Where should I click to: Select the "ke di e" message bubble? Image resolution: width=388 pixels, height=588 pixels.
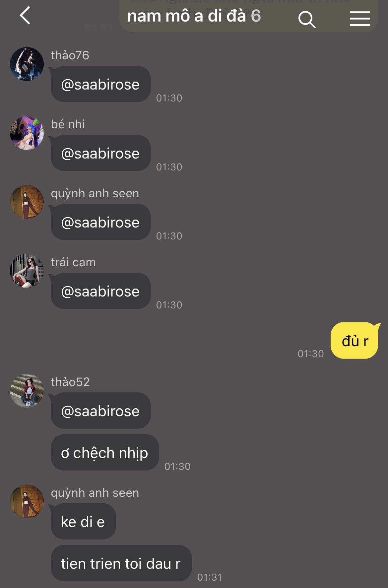83,522
